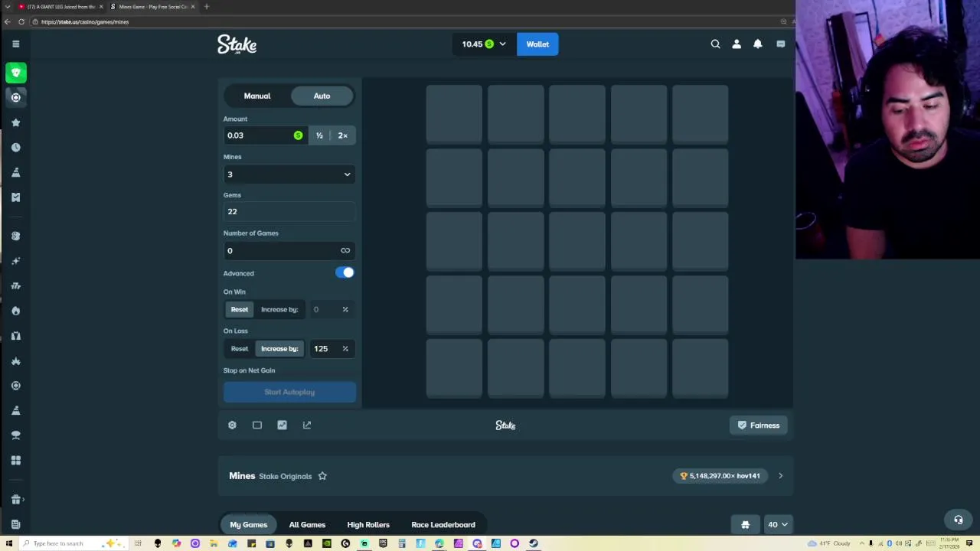Screen dimensions: 980x551
Task: Open the search magnifier icon
Action: click(x=715, y=44)
